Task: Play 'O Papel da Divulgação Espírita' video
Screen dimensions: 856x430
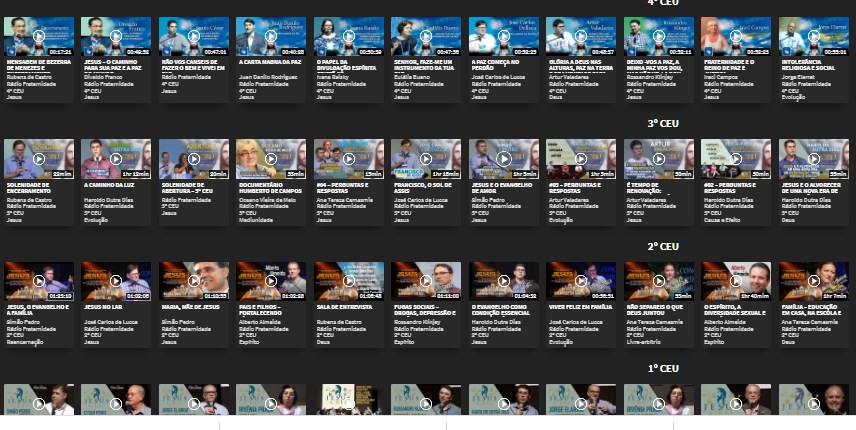Action: click(349, 36)
